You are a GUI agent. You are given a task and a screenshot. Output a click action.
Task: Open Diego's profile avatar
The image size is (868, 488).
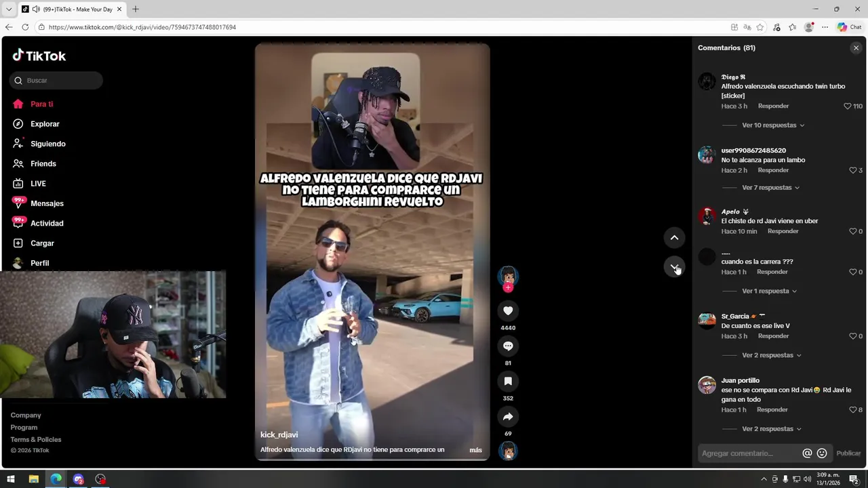click(x=707, y=81)
